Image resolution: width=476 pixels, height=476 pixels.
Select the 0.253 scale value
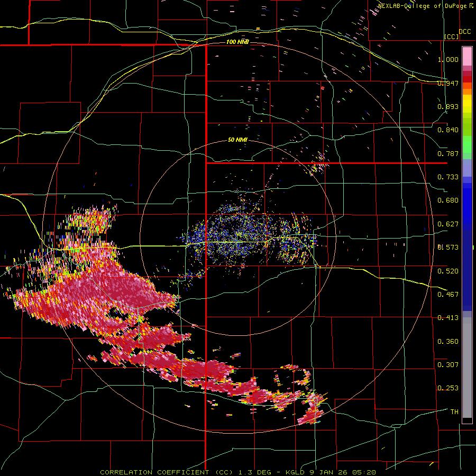pyautogui.click(x=448, y=388)
